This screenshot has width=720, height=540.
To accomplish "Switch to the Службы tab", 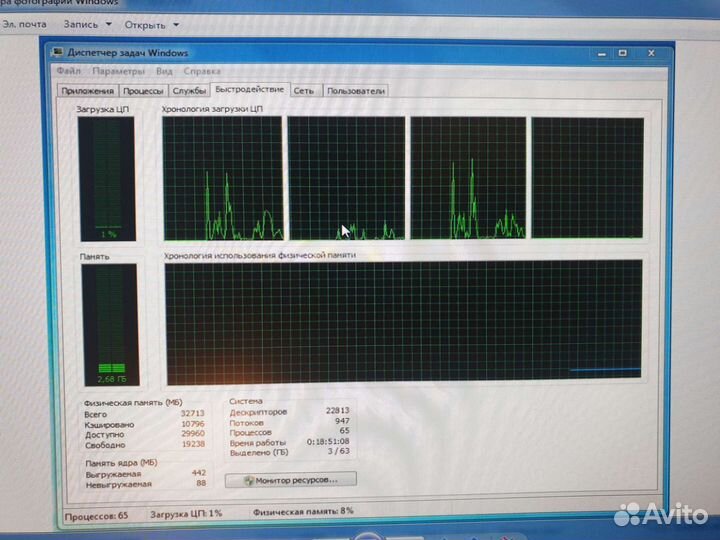I will 189,91.
